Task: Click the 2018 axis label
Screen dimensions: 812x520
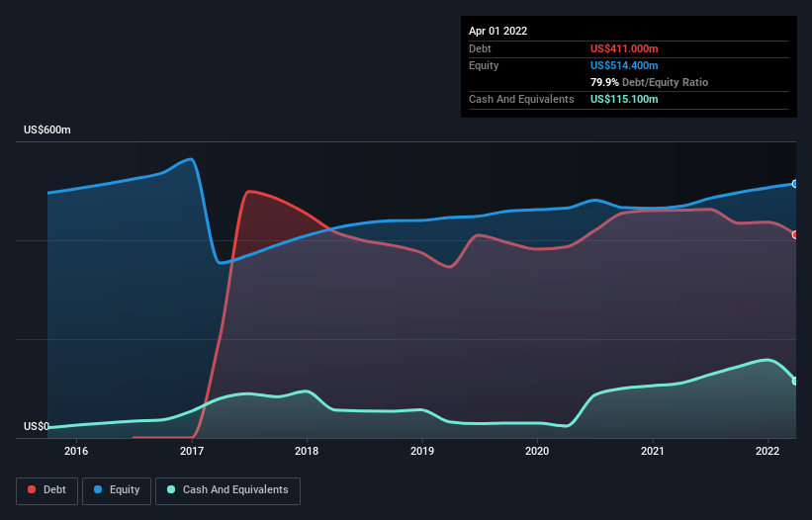Action: 307,451
